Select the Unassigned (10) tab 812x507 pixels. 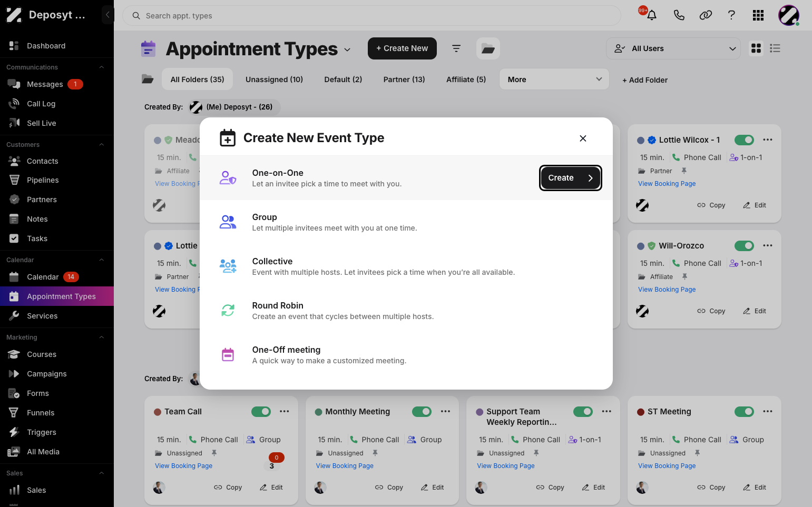click(x=274, y=79)
